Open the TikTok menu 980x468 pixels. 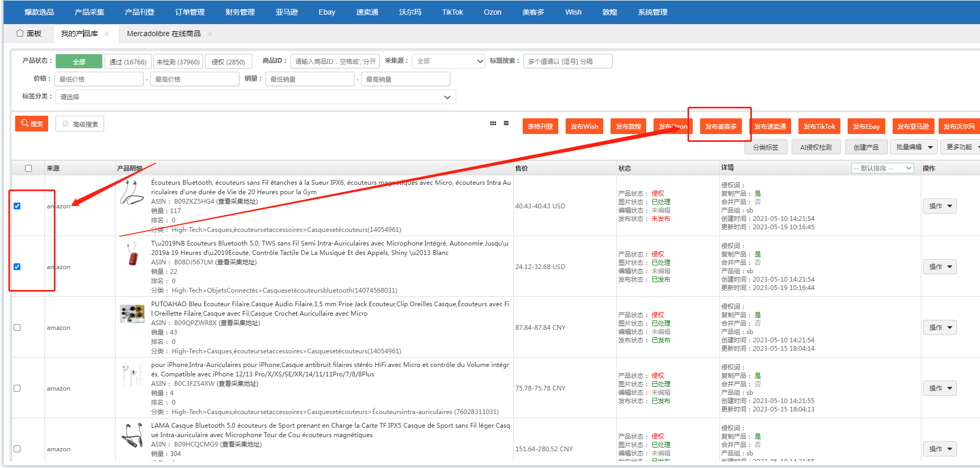click(x=453, y=12)
